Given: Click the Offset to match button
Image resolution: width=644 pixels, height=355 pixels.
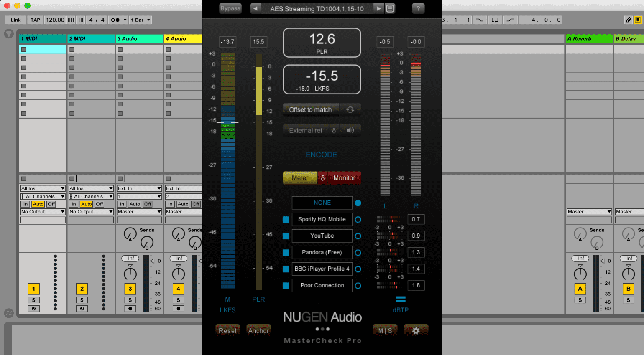Looking at the screenshot, I should click(310, 109).
